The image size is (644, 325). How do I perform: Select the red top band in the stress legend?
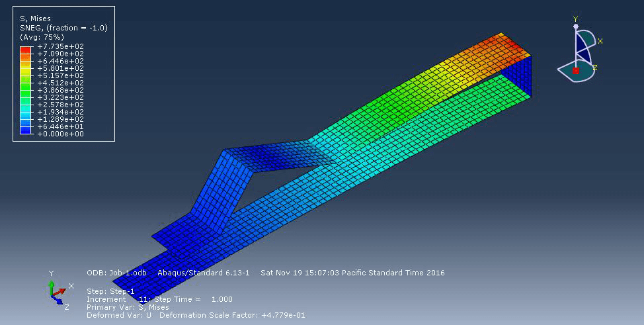26,50
